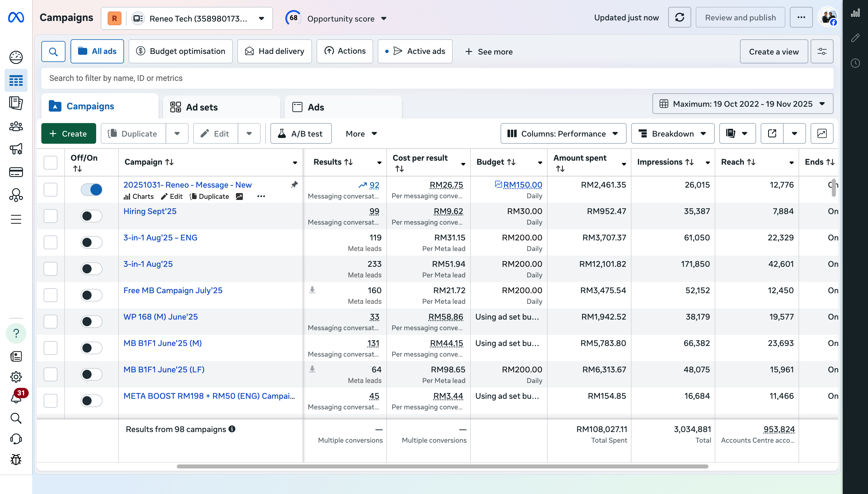
Task: Click the Export share icon button
Action: (x=772, y=133)
